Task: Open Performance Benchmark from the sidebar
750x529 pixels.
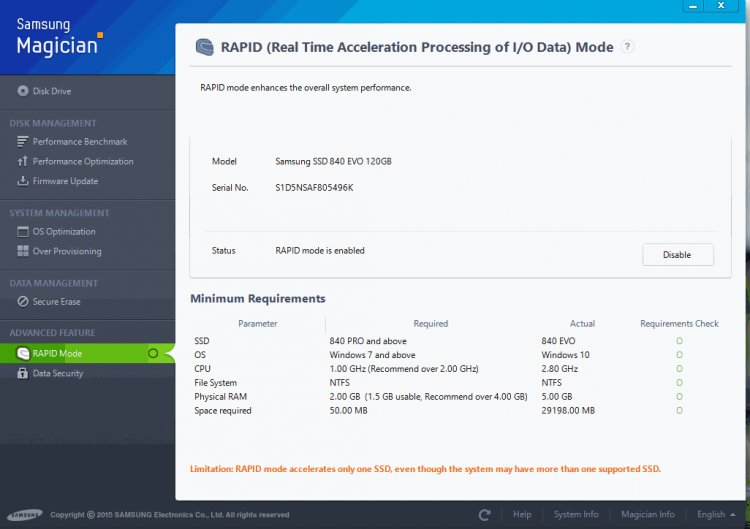Action: (80, 142)
